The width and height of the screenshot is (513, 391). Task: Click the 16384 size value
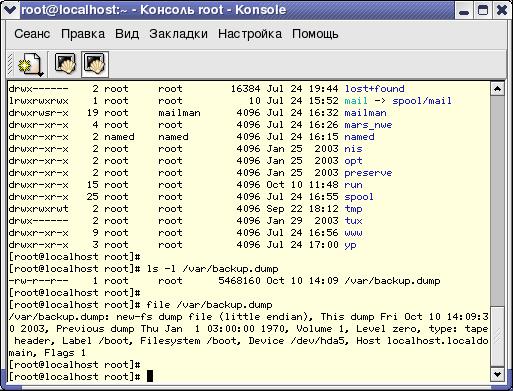(x=245, y=89)
